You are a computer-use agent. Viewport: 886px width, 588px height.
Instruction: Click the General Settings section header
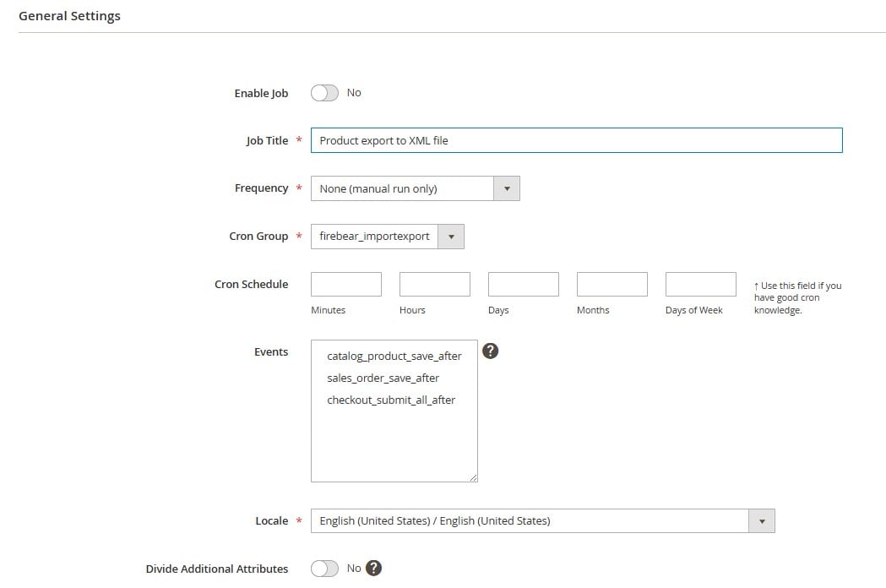coord(69,16)
